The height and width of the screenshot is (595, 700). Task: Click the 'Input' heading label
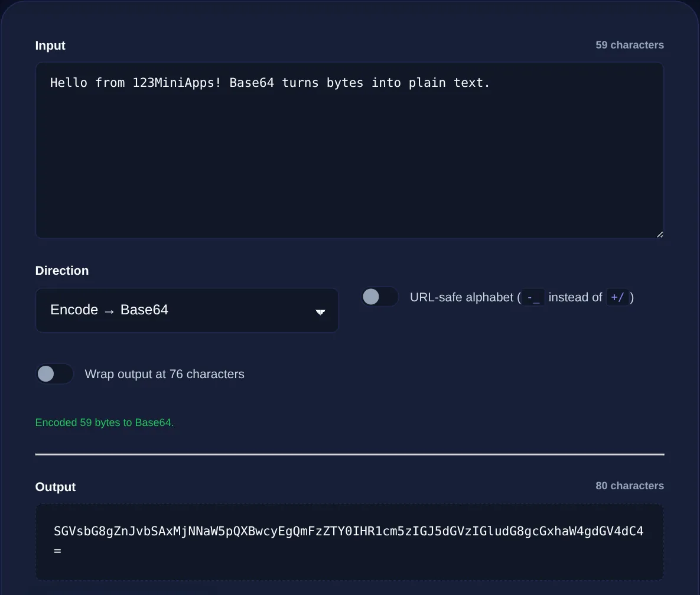[x=50, y=45]
